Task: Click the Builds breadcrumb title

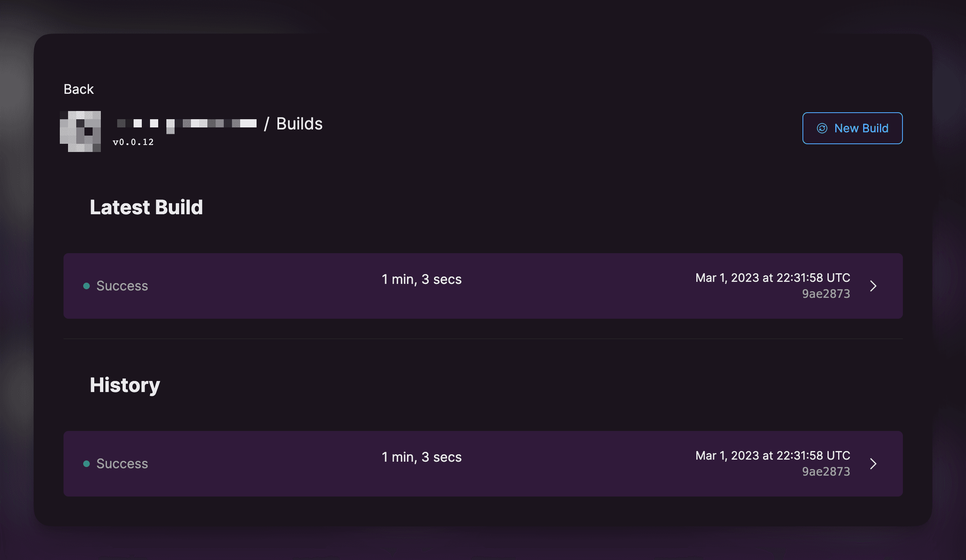Action: [299, 124]
